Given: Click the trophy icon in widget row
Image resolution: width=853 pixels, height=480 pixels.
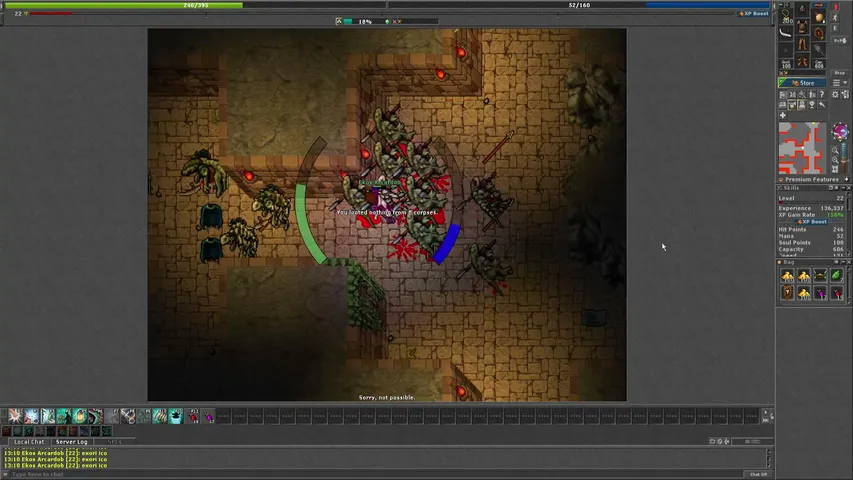Looking at the screenshot, I should pos(812,104).
